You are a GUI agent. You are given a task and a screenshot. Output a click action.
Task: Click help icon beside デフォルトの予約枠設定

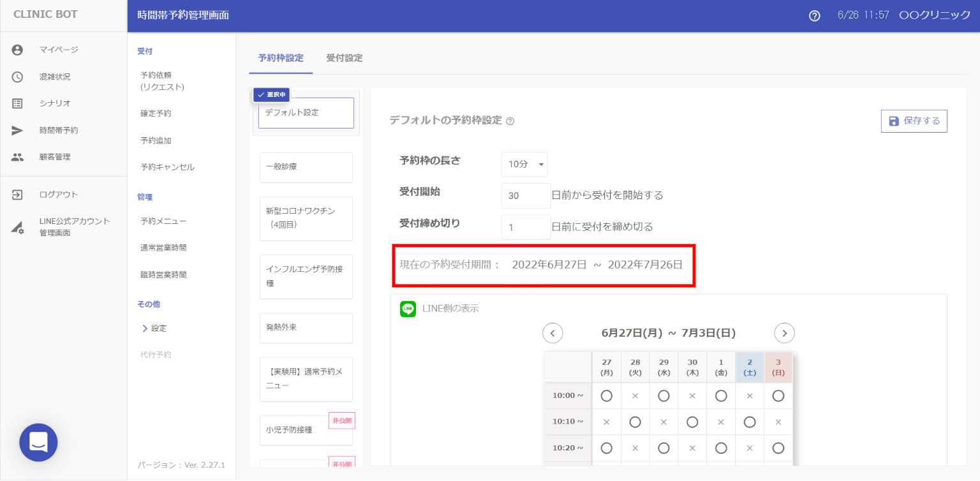pos(510,121)
